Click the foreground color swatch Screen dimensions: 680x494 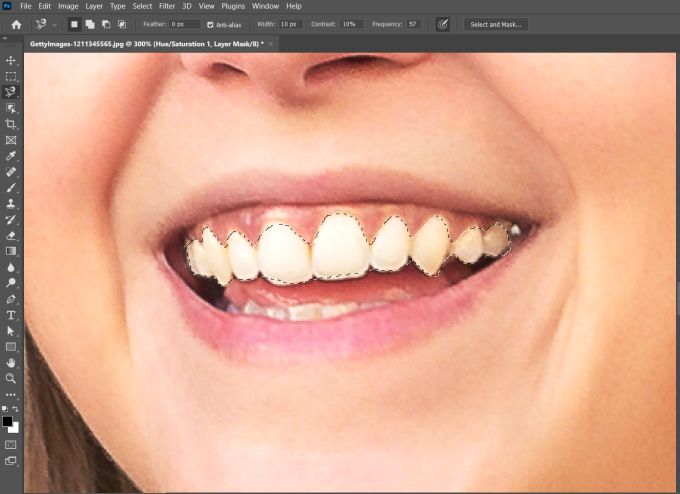8,421
